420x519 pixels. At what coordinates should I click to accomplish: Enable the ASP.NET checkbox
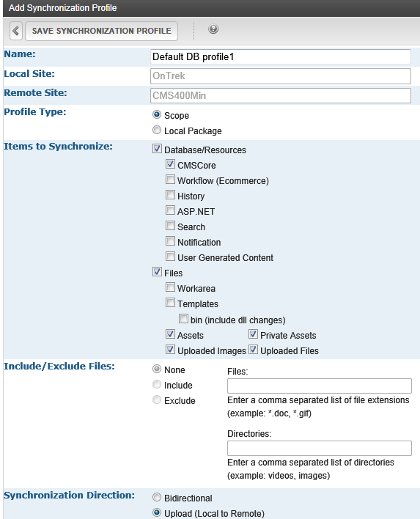coord(170,210)
